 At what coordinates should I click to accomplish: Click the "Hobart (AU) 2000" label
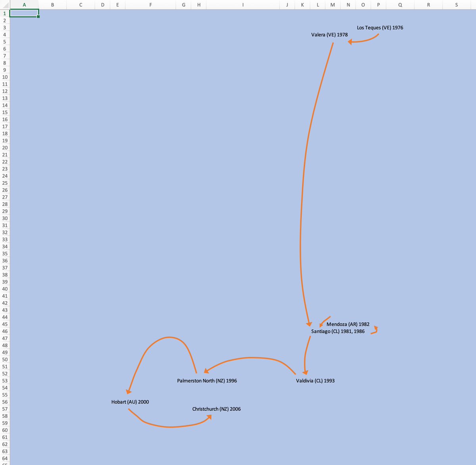(130, 402)
